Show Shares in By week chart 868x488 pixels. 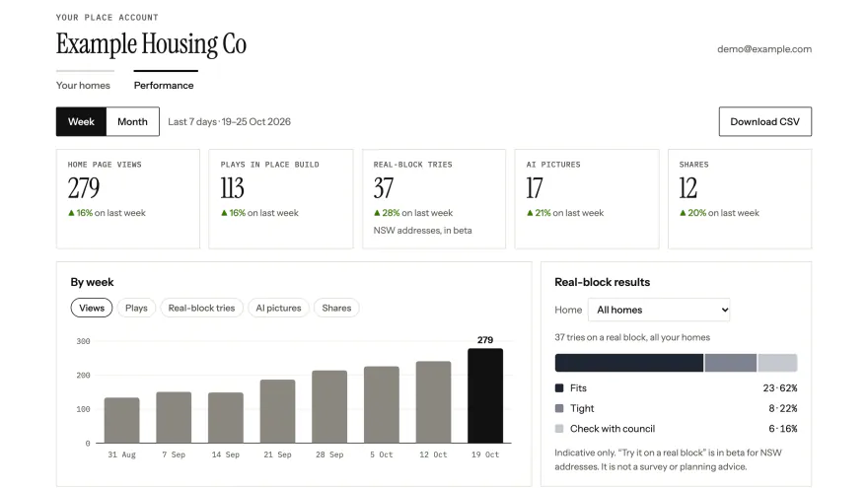pos(336,309)
